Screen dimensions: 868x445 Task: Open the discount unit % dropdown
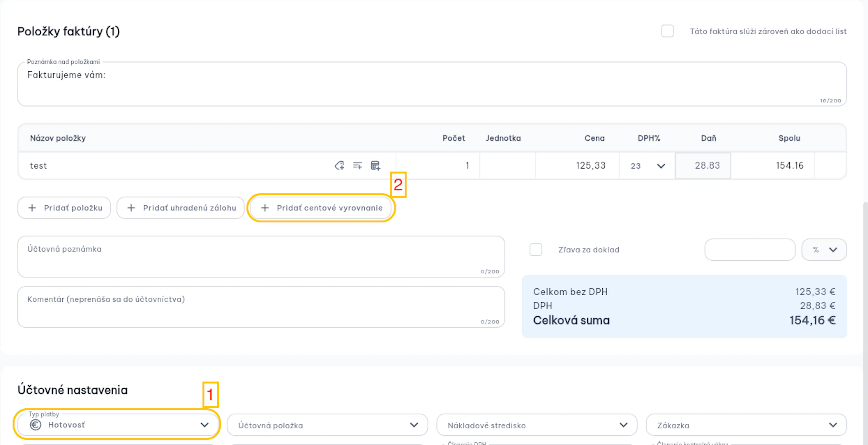pyautogui.click(x=824, y=250)
